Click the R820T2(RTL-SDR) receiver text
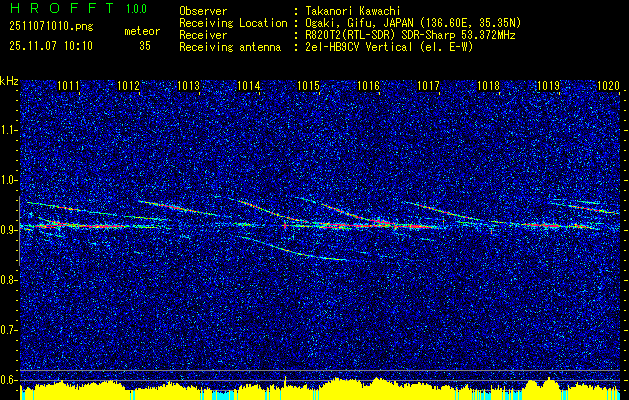The width and height of the screenshot is (629, 400). click(x=410, y=35)
